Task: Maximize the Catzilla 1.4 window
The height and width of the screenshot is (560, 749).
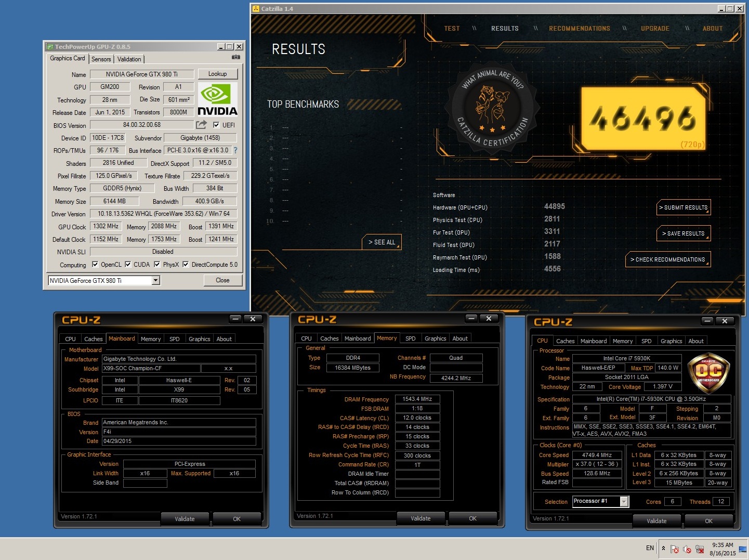Action: click(730, 9)
